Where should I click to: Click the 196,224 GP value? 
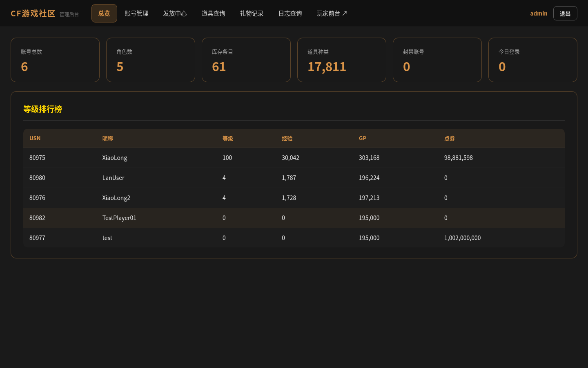(369, 178)
